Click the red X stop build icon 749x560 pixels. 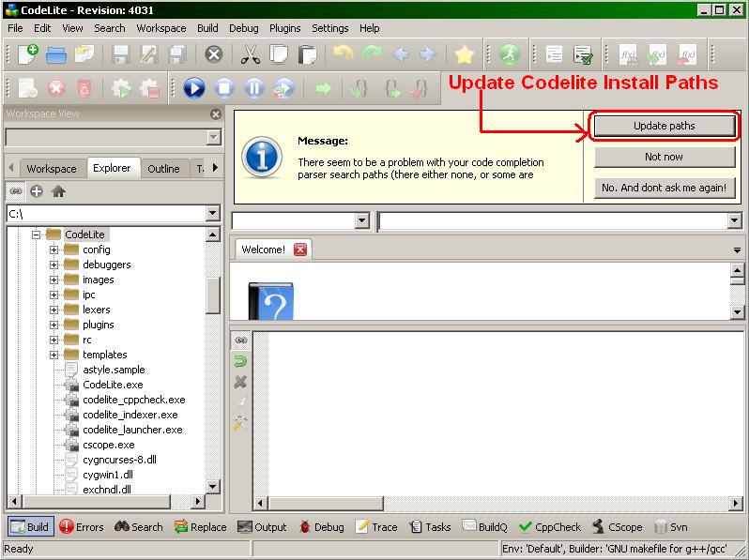[x=56, y=88]
